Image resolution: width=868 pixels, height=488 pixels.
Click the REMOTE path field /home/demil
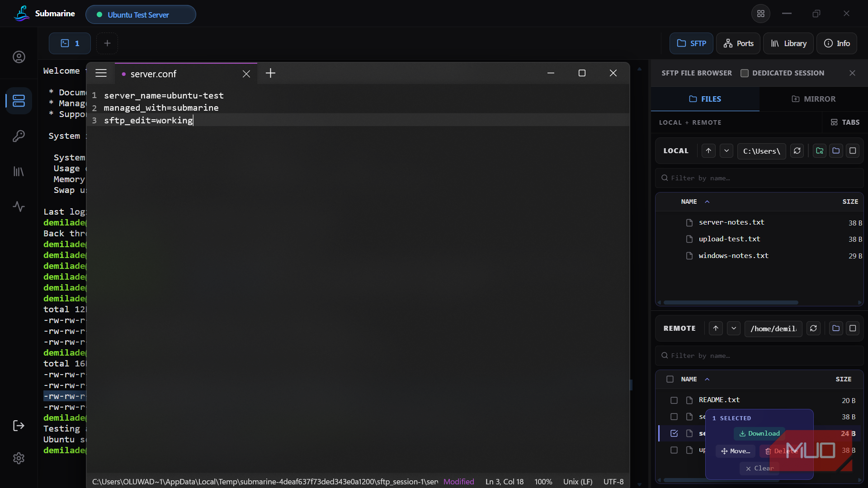(x=774, y=328)
